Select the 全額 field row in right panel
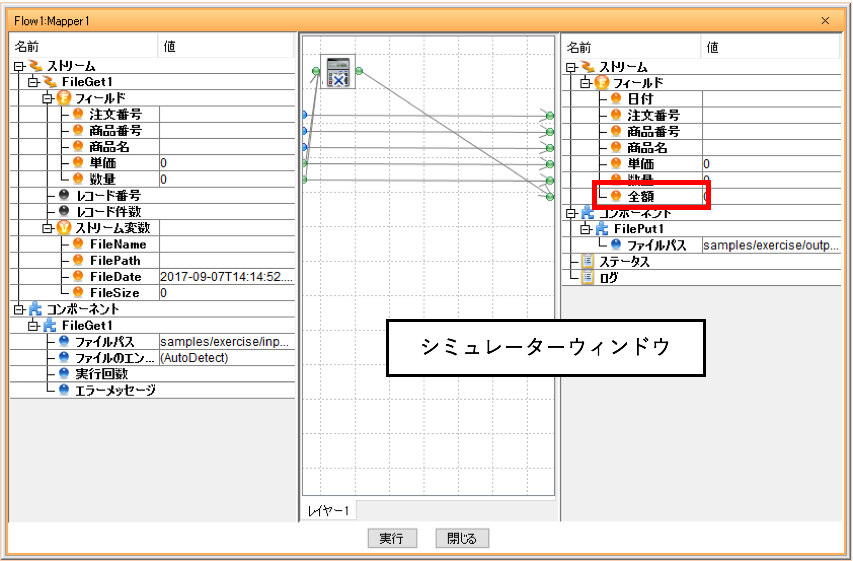This screenshot has width=853, height=561. (702, 196)
